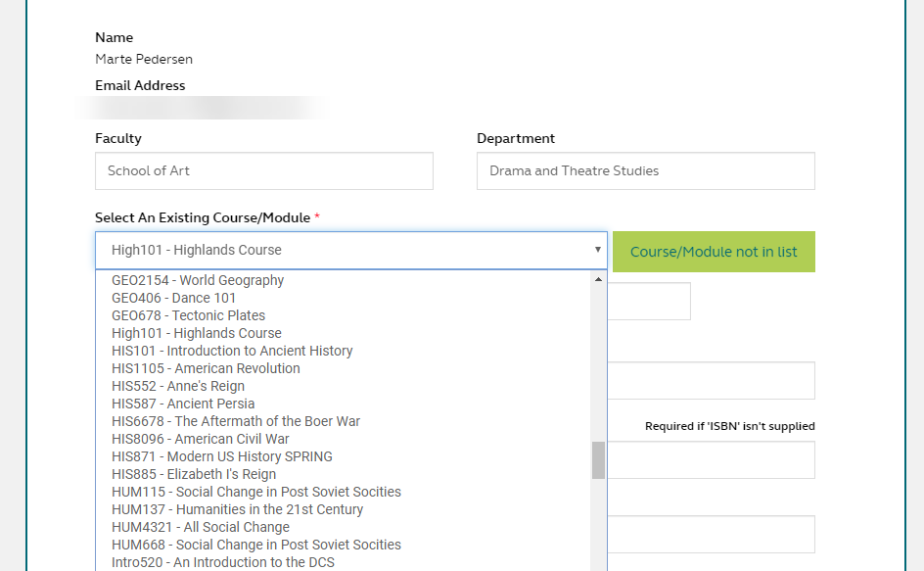This screenshot has width=924, height=571.
Task: Select HIS871 - Modern US History SPRING
Action: point(222,456)
